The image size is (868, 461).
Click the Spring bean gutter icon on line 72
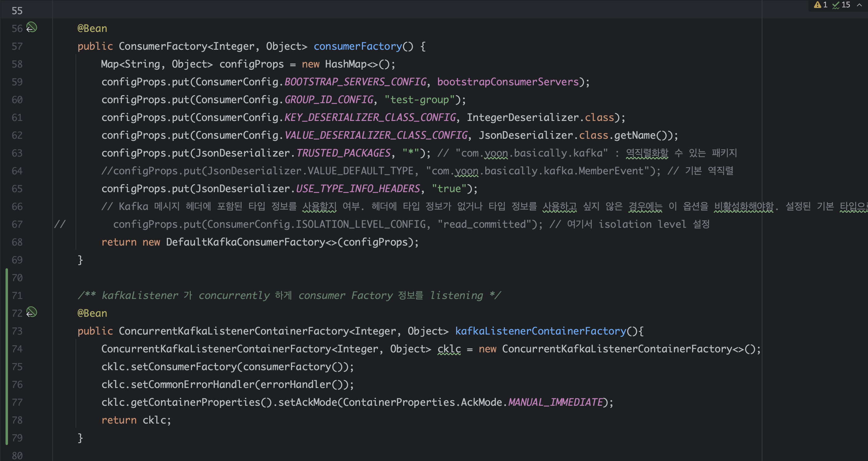coord(32,312)
